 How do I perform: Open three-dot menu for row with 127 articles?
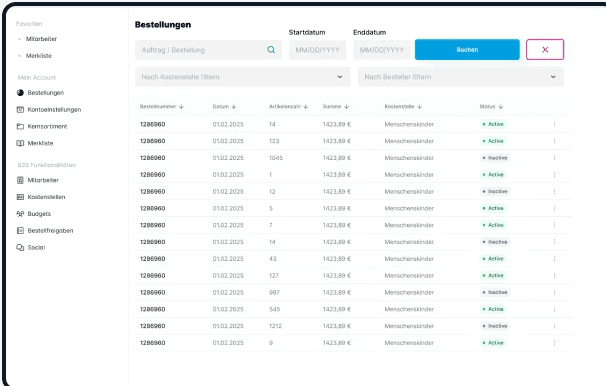(554, 275)
